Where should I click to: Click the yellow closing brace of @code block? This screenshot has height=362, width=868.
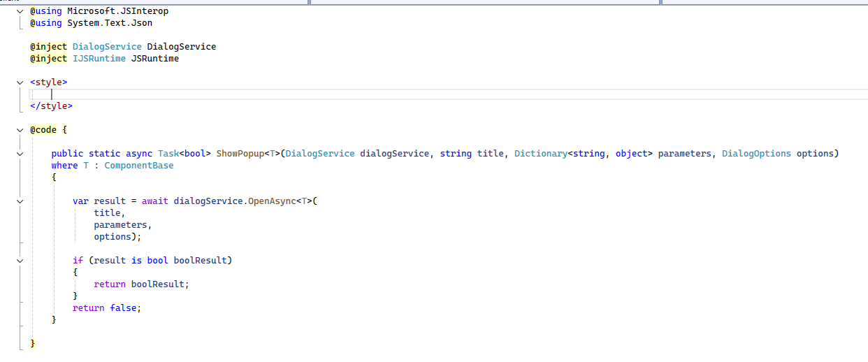click(32, 344)
